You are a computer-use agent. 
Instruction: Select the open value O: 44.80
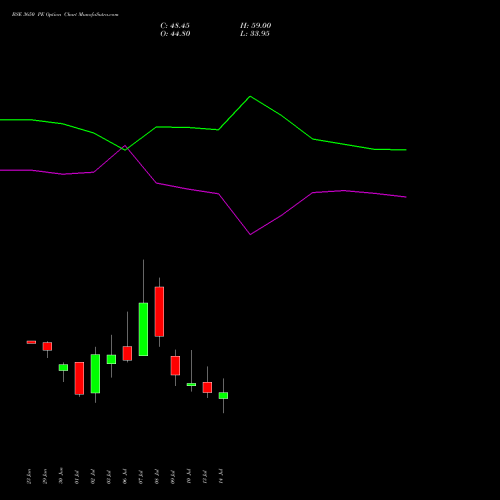pos(175,34)
